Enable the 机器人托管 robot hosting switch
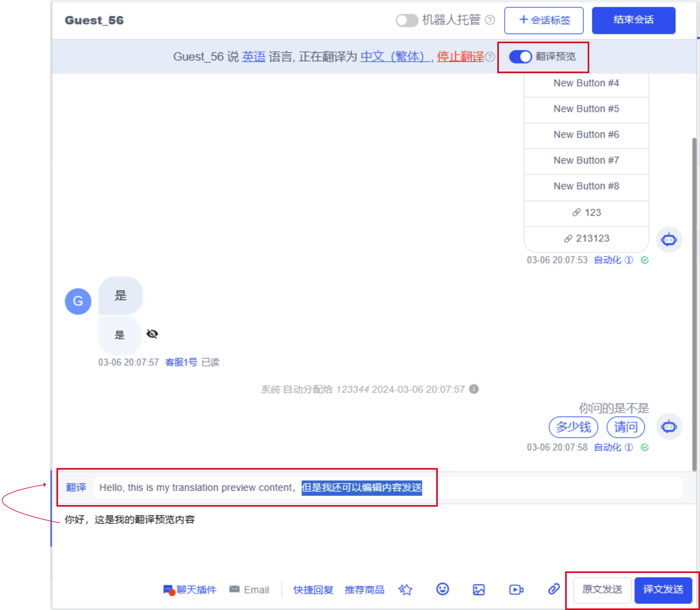The image size is (700, 610). coord(407,20)
